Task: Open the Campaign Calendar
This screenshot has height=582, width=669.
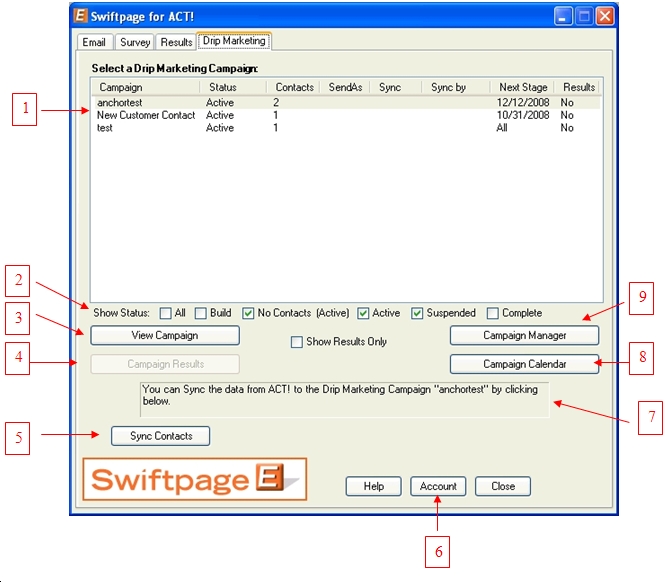Action: click(524, 364)
